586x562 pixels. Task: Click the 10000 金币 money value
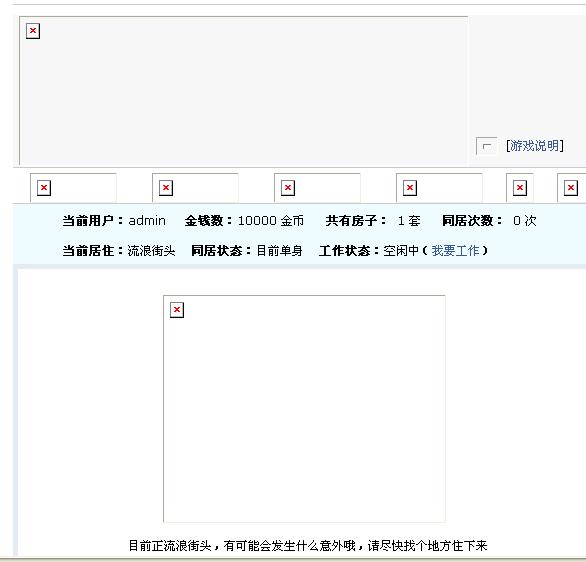(x=271, y=220)
